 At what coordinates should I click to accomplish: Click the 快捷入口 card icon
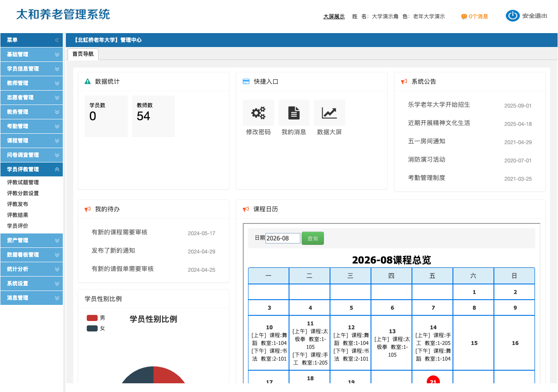[x=246, y=81]
